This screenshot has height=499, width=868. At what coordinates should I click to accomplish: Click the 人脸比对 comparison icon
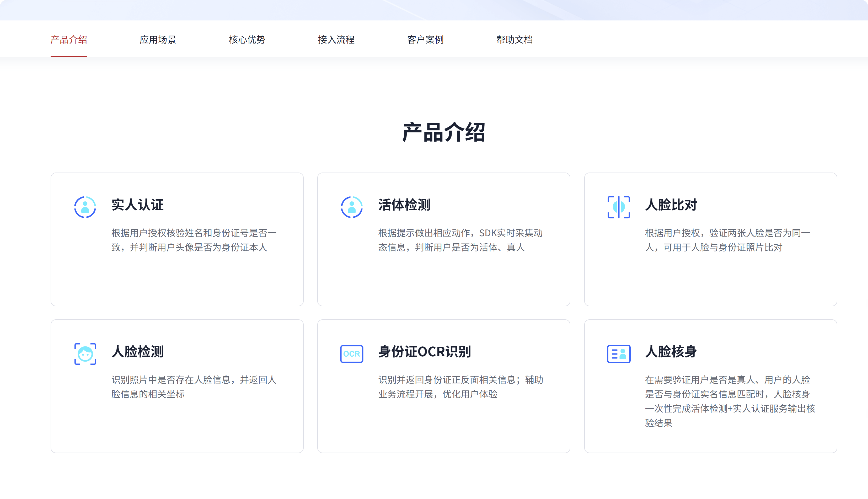[619, 206]
